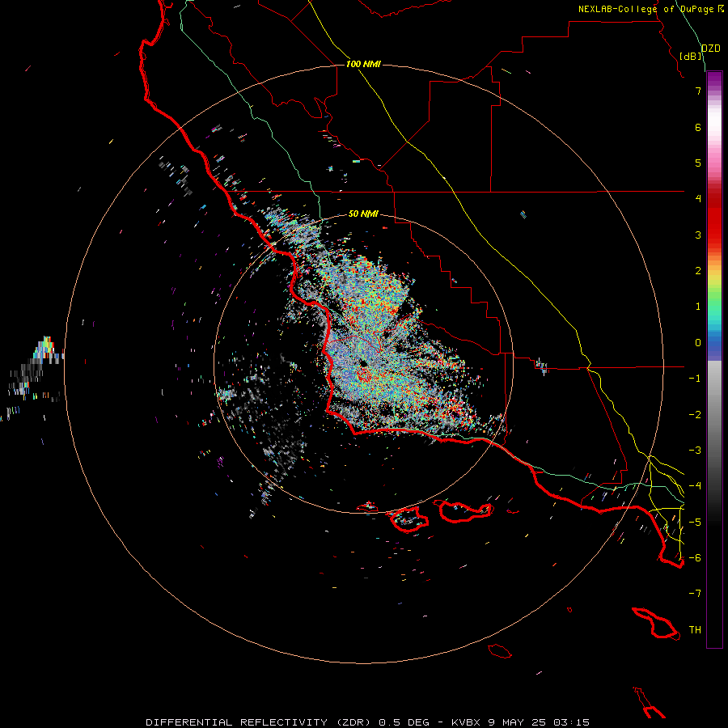Click the radar site black dot at the center
Screen dimensions: 728x728
click(363, 363)
